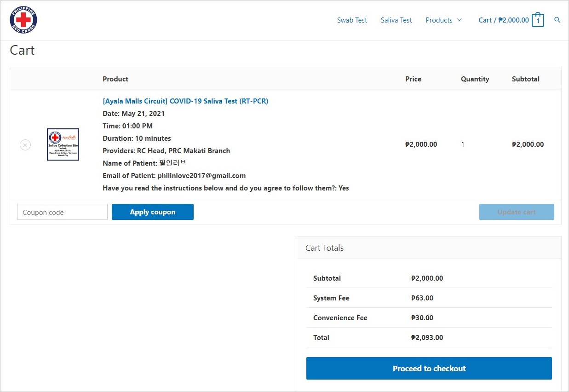The width and height of the screenshot is (569, 392).
Task: Click the Quantity column header
Action: point(475,79)
